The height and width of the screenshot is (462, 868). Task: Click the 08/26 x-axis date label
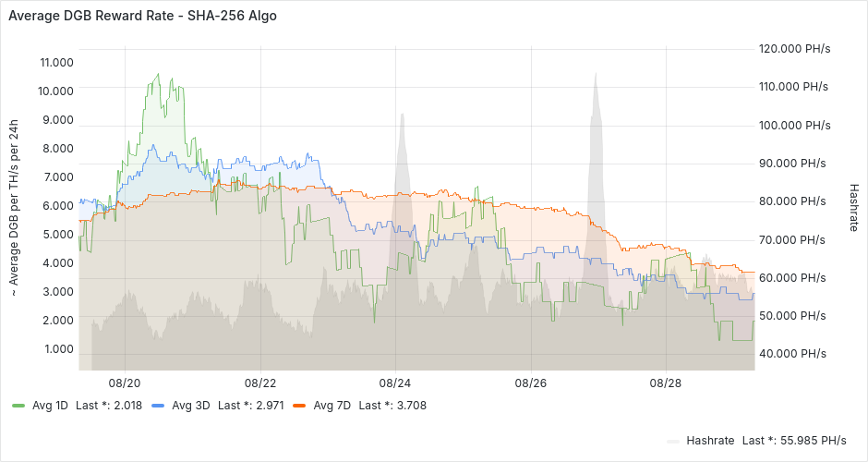pyautogui.click(x=531, y=383)
